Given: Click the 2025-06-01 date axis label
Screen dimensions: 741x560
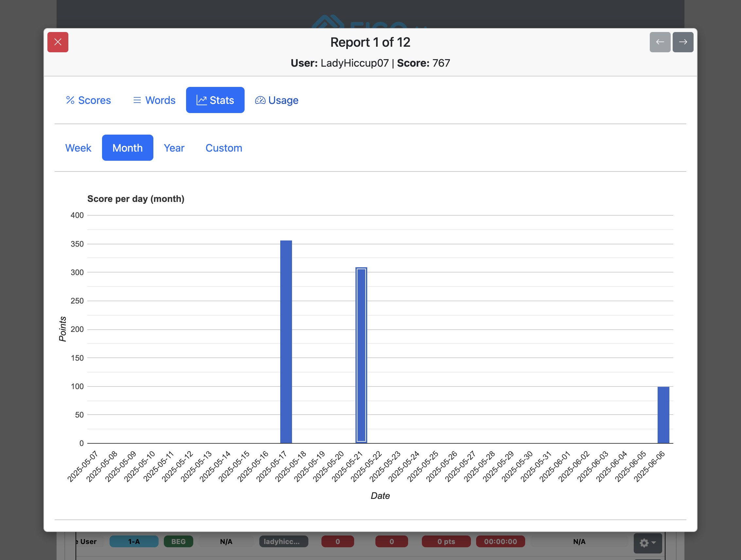Looking at the screenshot, I should pos(554,467).
